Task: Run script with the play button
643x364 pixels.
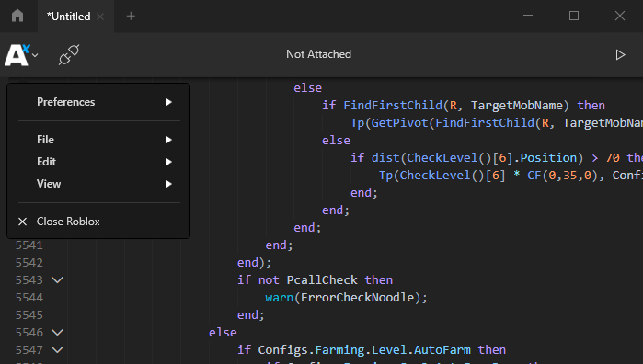Action: coord(620,54)
